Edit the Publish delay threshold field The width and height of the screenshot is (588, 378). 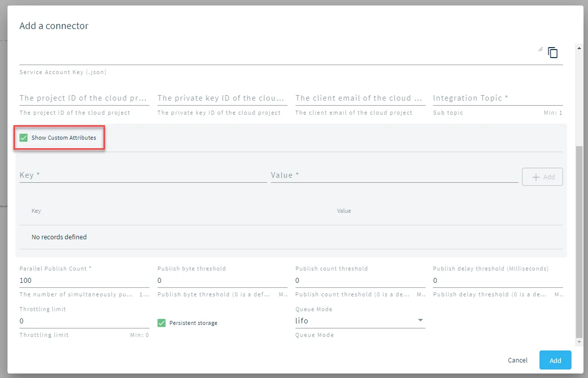click(x=497, y=280)
